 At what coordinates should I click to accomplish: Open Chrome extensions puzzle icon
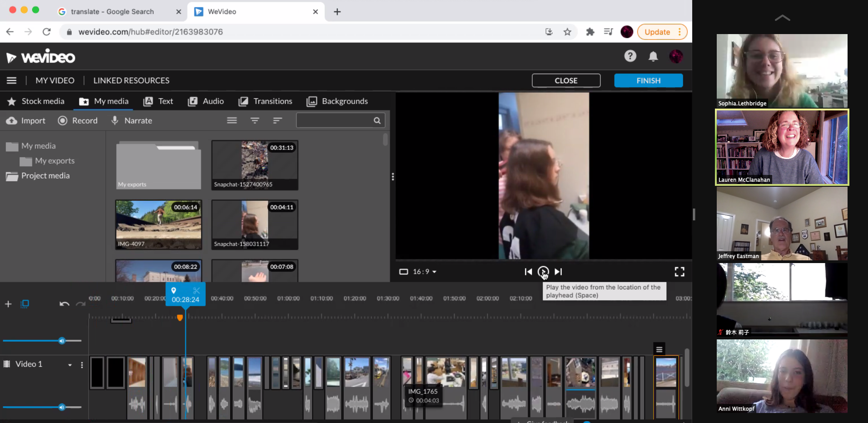590,32
